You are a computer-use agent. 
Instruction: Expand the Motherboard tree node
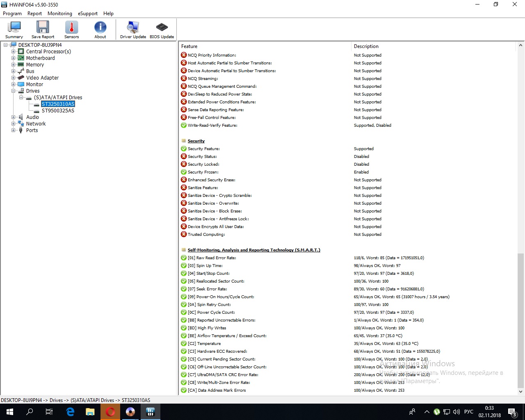[x=14, y=58]
